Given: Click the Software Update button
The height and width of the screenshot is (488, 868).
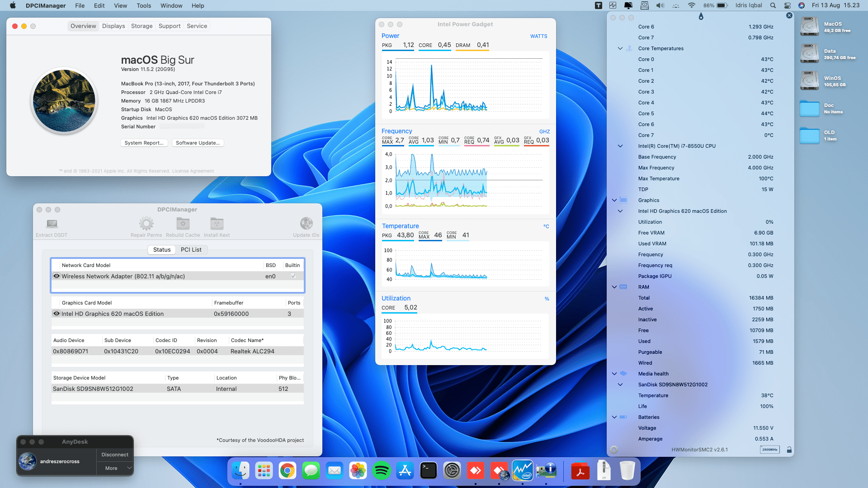Looking at the screenshot, I should 198,143.
